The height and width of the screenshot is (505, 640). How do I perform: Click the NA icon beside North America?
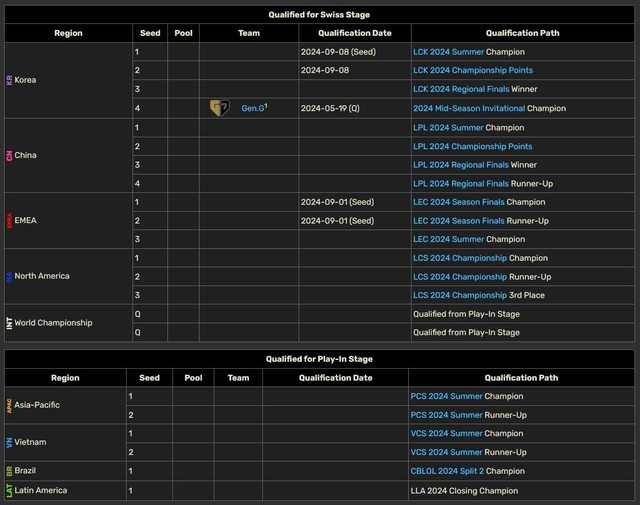tap(10, 277)
